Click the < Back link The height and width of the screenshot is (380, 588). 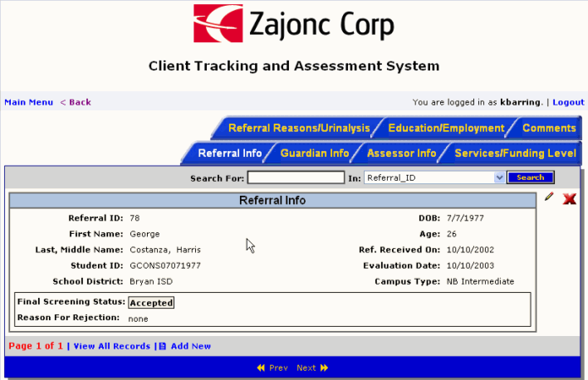76,102
